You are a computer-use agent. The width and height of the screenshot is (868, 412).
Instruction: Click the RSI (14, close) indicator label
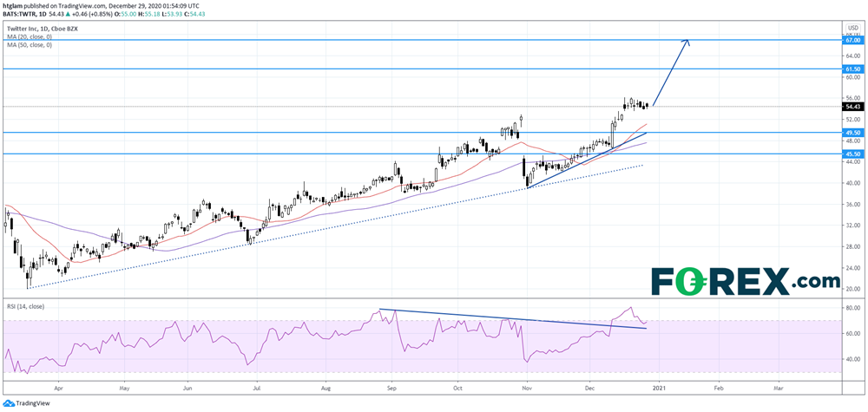[25, 306]
